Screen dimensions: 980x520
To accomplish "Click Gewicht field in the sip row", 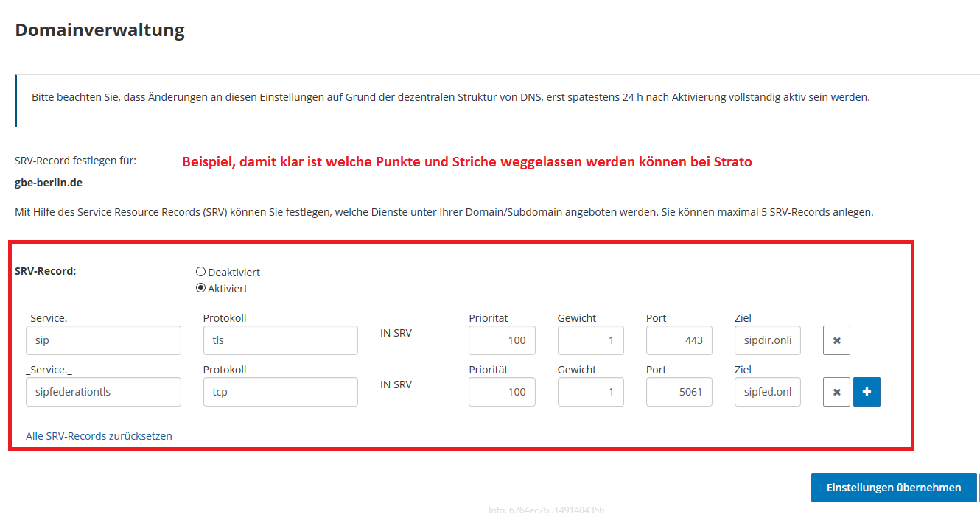I will coord(590,340).
